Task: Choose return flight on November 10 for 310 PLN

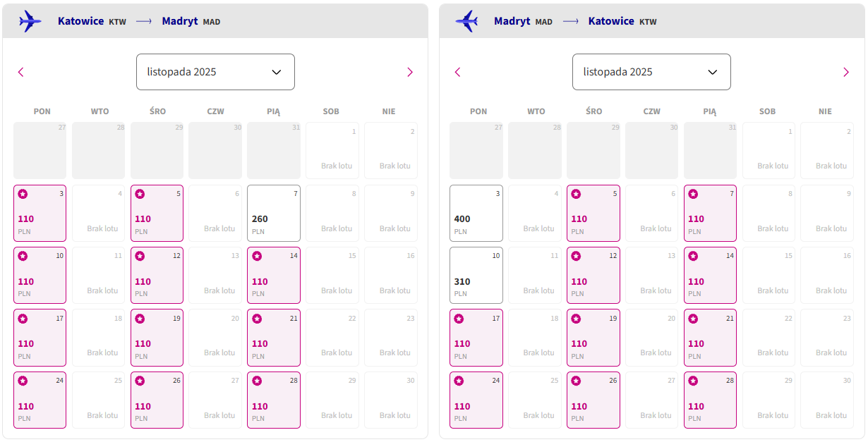Action: click(476, 275)
